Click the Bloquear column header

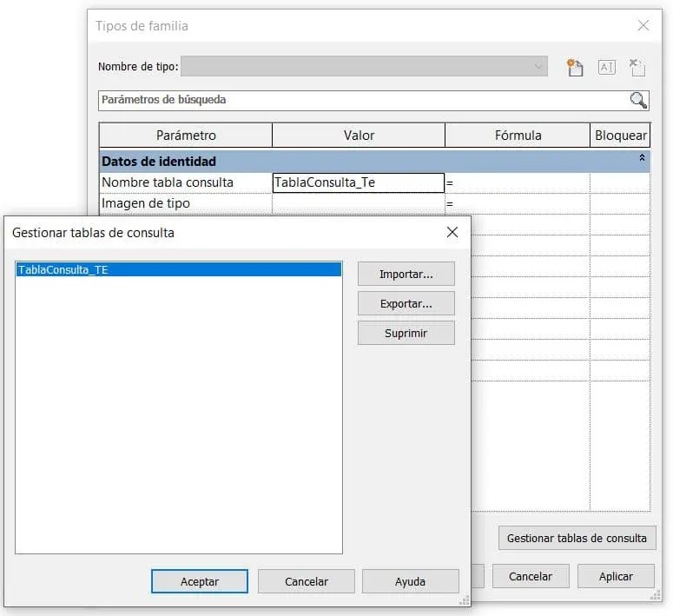620,136
